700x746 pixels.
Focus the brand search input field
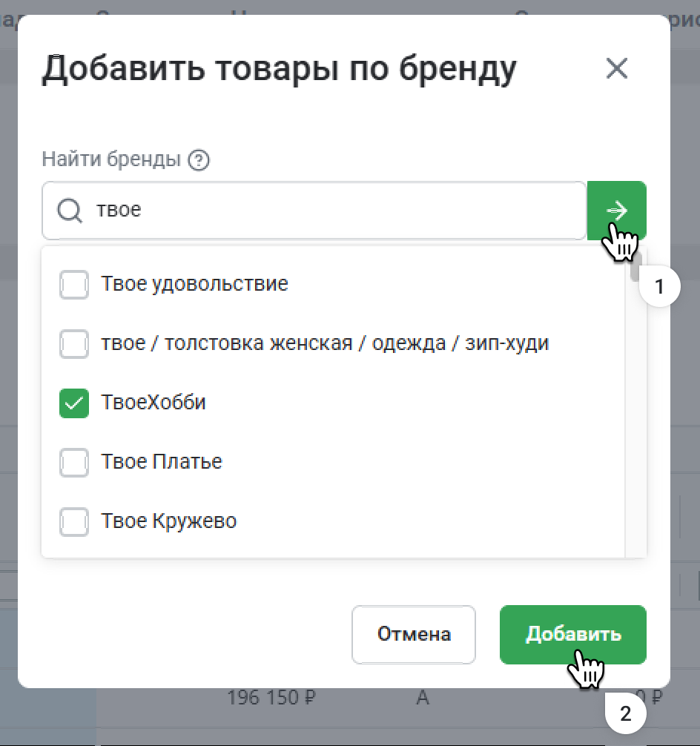[x=334, y=211]
